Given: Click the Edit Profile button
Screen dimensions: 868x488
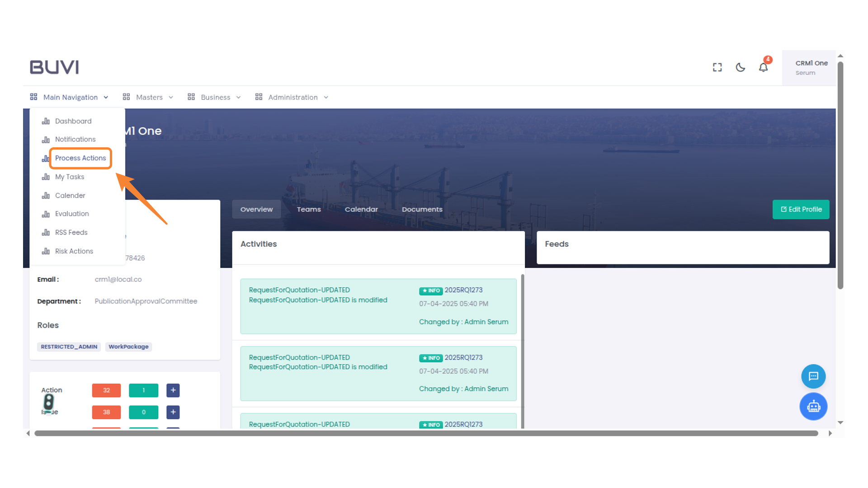Looking at the screenshot, I should [801, 209].
